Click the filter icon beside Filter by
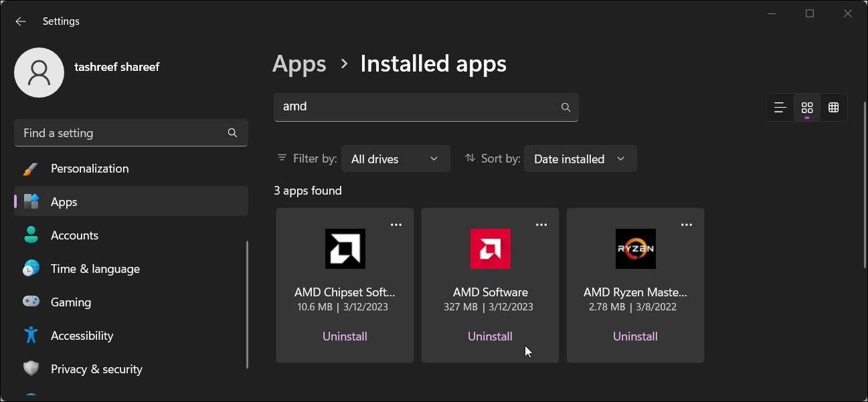 (282, 159)
